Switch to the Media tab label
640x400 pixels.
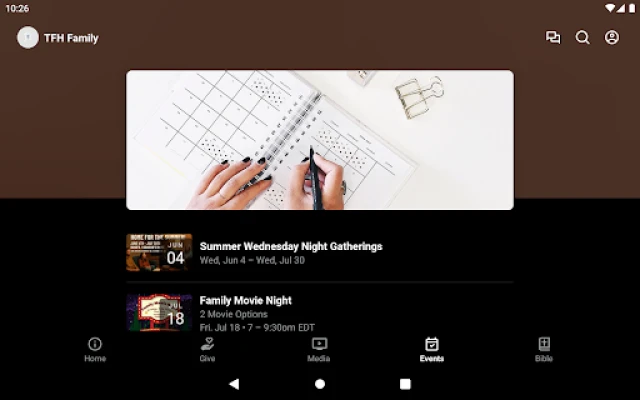[x=319, y=358]
